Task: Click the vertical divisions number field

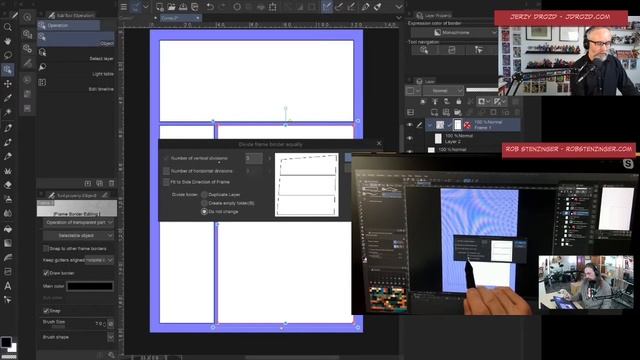Action: click(254, 158)
